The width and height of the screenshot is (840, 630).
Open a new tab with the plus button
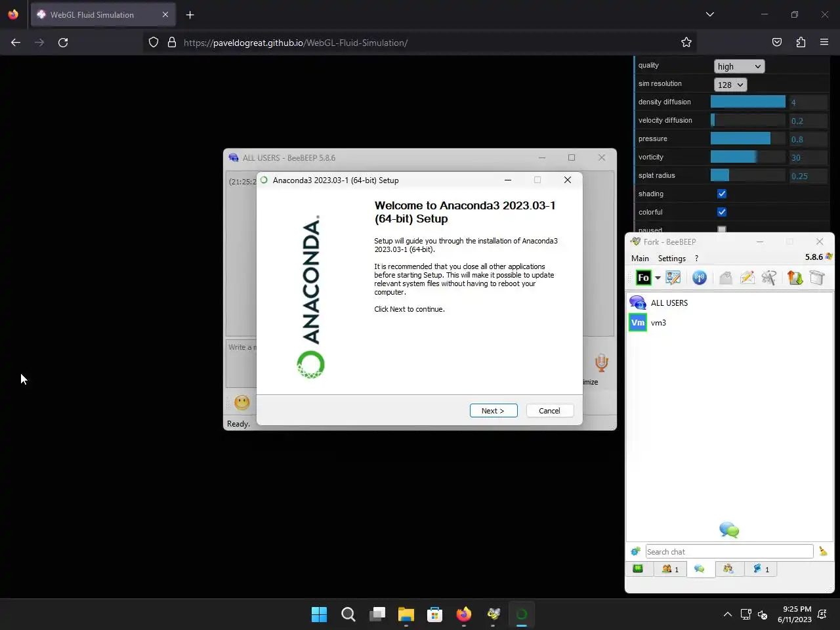(190, 14)
